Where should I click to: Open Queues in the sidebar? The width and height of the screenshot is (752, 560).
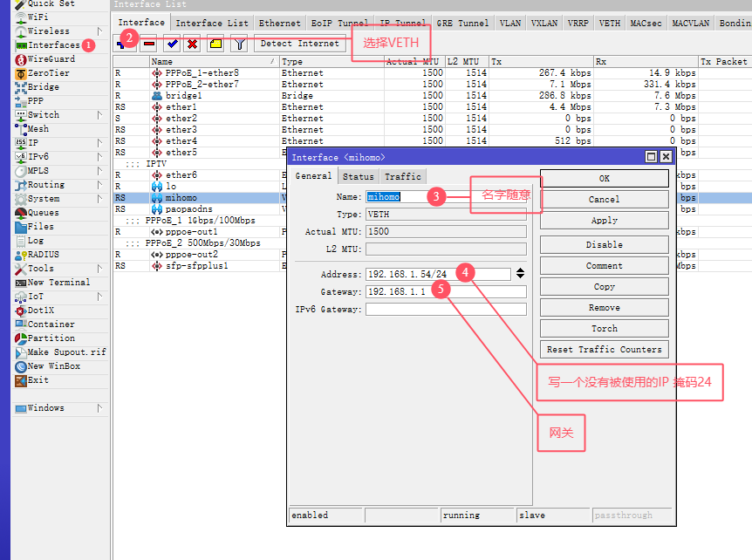[43, 212]
